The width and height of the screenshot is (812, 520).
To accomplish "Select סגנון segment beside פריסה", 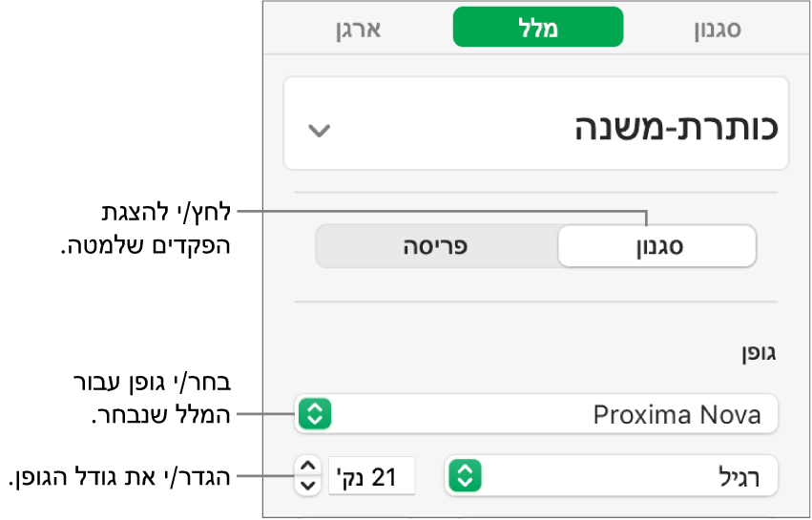I will (x=656, y=245).
